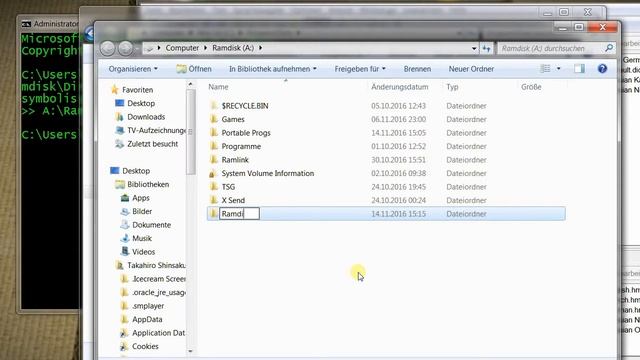
Task: Select Application Data in navigation pane
Action: click(x=158, y=333)
